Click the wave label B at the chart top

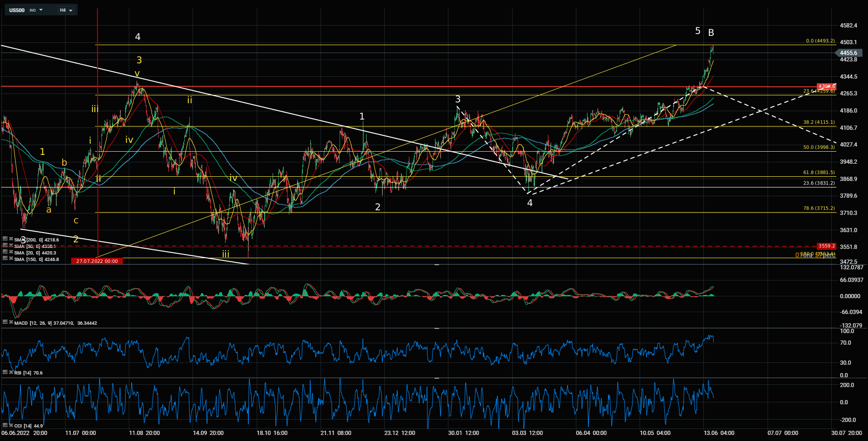pyautogui.click(x=711, y=33)
